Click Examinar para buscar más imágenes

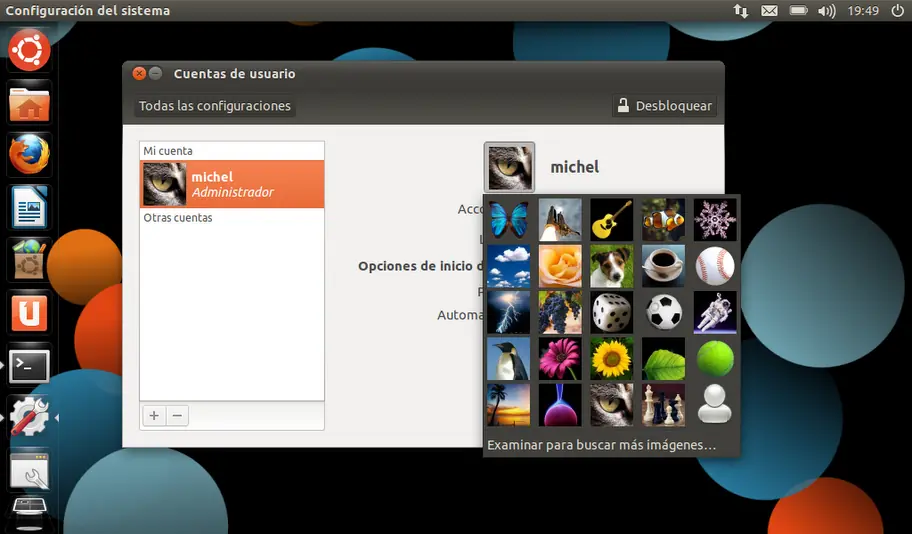601,445
